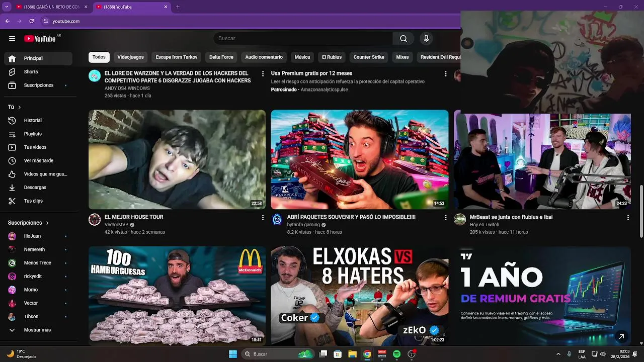This screenshot has width=644, height=362.
Task: Show hidden system tray icons
Action: click(x=558, y=354)
